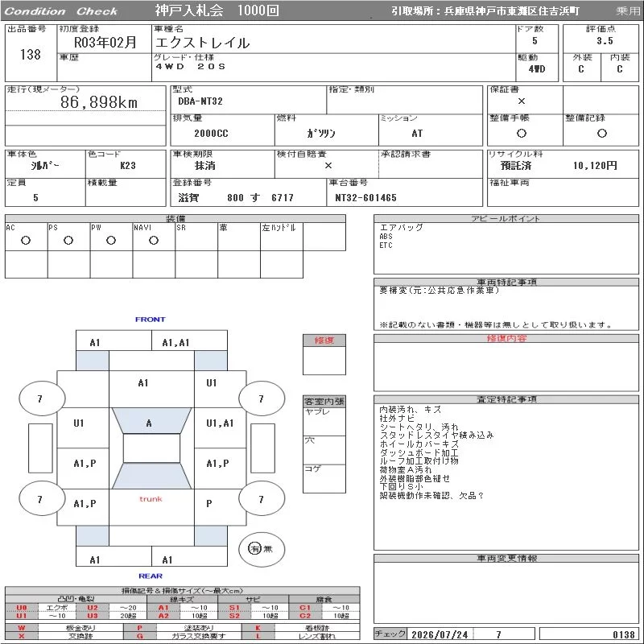
Task: Click the × mark under 検付自賠責
Action: pyautogui.click(x=328, y=166)
